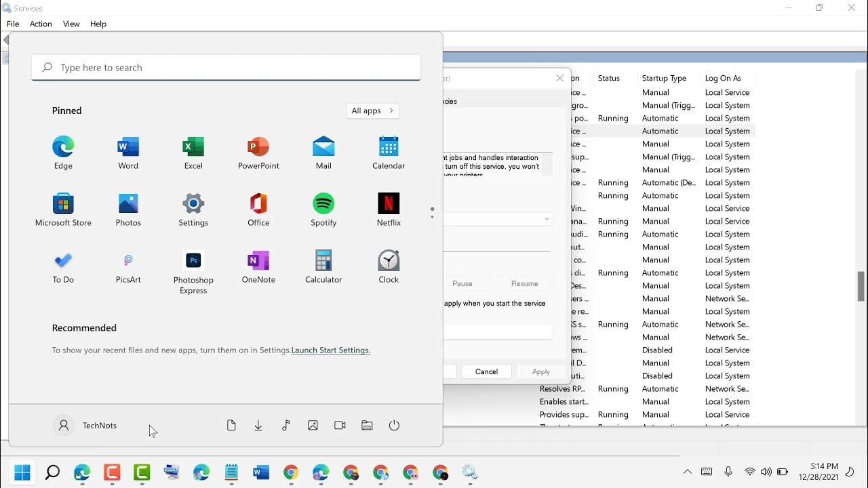
Task: Click the Pause service button
Action: [x=462, y=283]
